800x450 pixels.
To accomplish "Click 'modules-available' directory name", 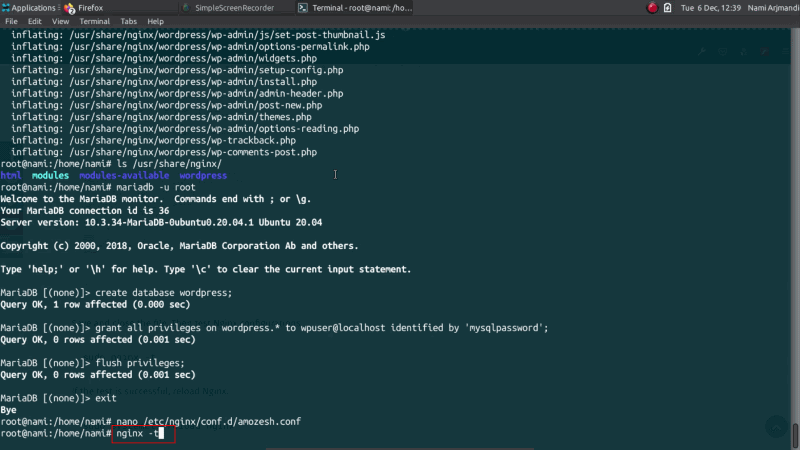I will [x=124, y=176].
